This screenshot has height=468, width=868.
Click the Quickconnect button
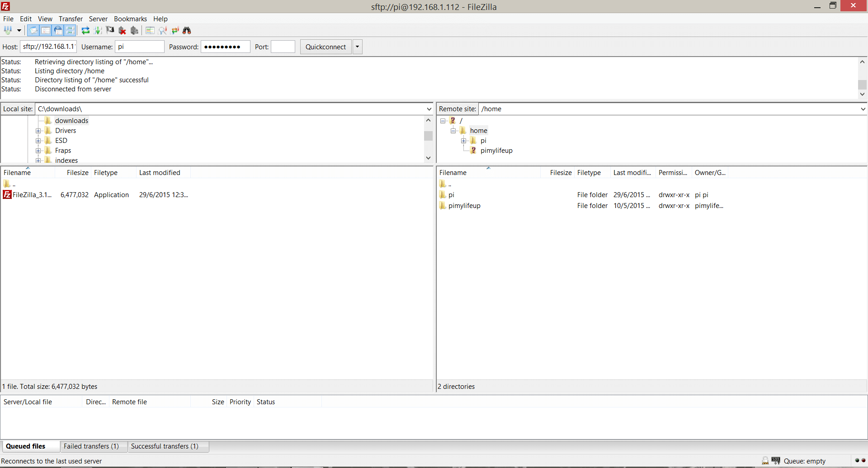325,47
